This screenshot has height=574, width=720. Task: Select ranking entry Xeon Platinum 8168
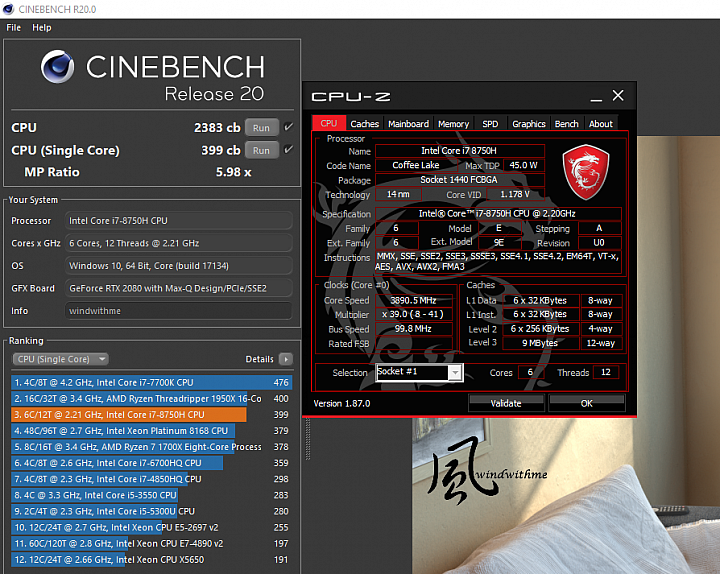point(152,430)
